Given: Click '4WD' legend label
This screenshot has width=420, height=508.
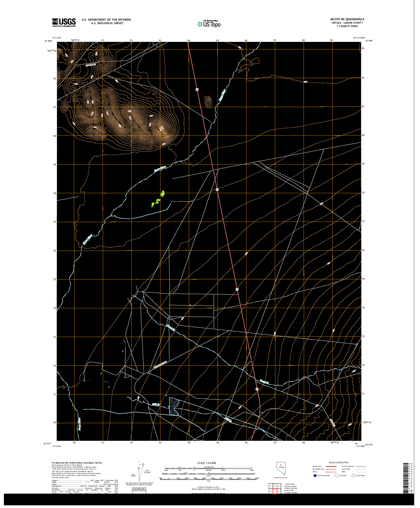Looking at the screenshot, I should pos(343,472).
